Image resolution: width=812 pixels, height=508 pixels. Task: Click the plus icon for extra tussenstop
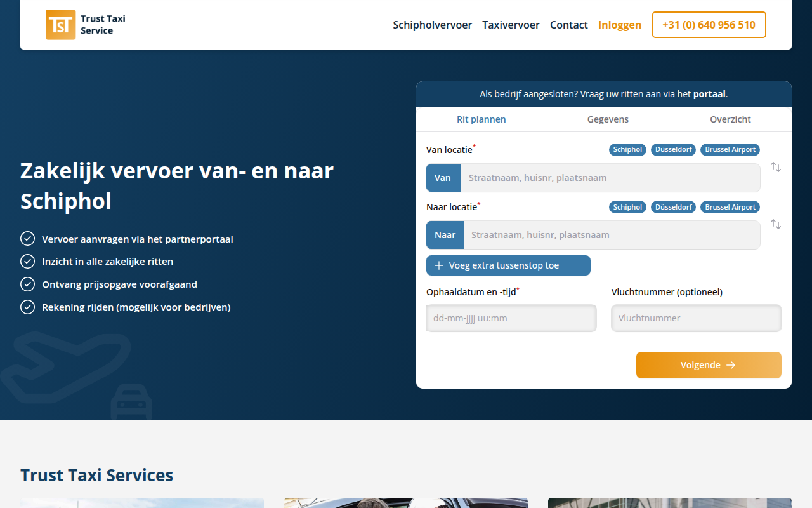(x=438, y=265)
